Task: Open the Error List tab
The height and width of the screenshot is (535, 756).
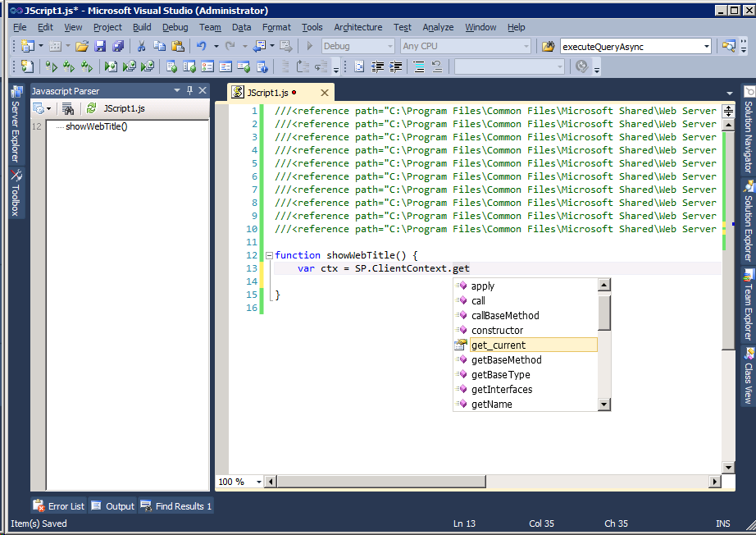Action: 59,506
